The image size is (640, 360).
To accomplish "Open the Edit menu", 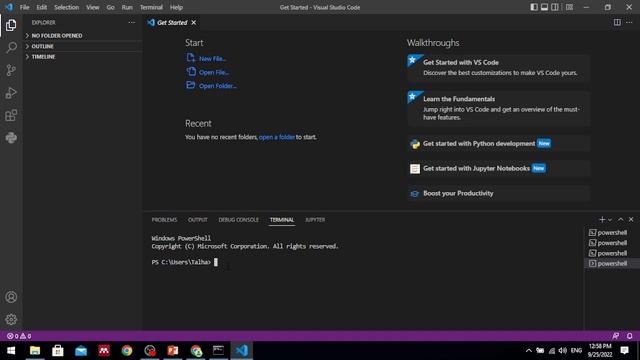I will coord(42,7).
